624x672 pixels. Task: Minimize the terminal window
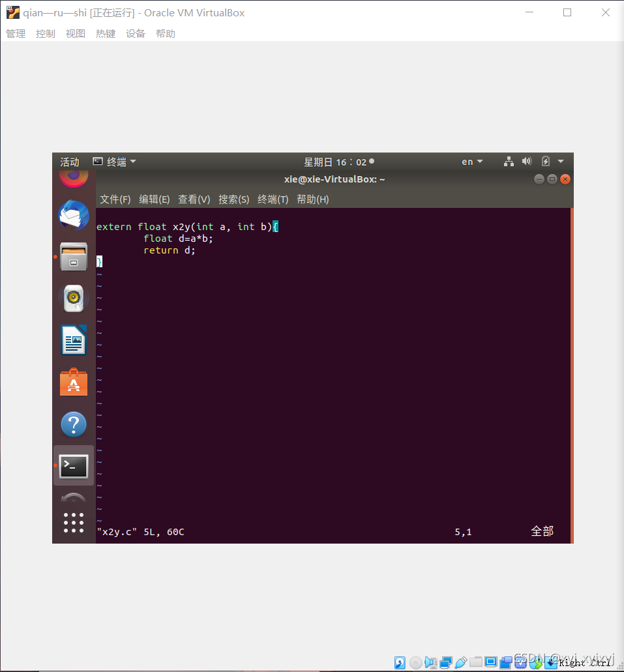point(539,179)
